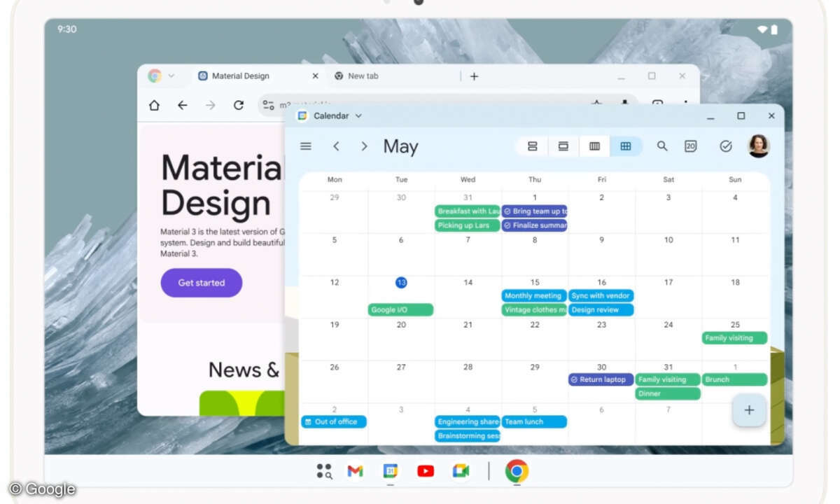Jump to today via the date icon

pos(690,146)
